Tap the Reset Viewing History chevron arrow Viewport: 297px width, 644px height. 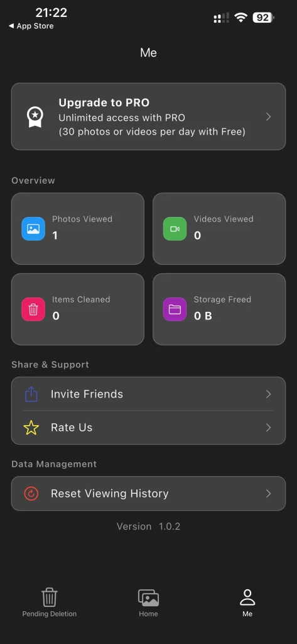tap(268, 493)
